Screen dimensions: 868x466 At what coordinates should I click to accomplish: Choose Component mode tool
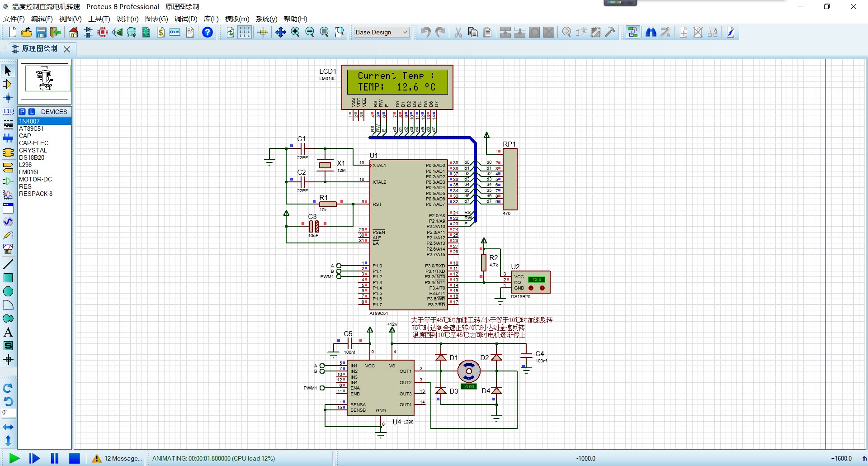[x=8, y=84]
